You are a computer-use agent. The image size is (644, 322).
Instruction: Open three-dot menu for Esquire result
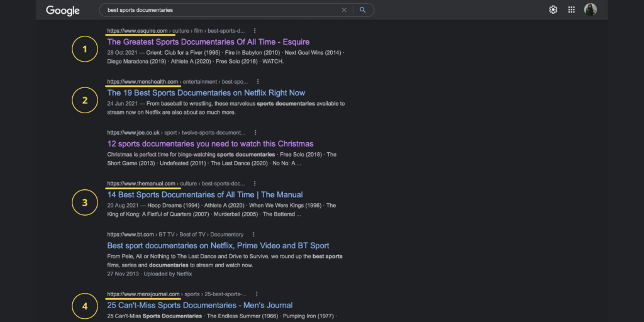[x=255, y=31]
